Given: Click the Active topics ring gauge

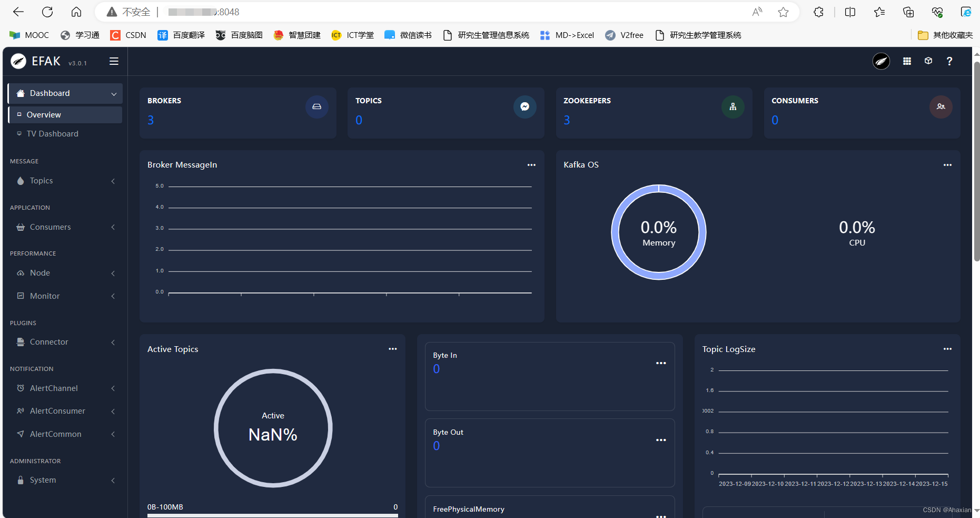Looking at the screenshot, I should coord(273,428).
